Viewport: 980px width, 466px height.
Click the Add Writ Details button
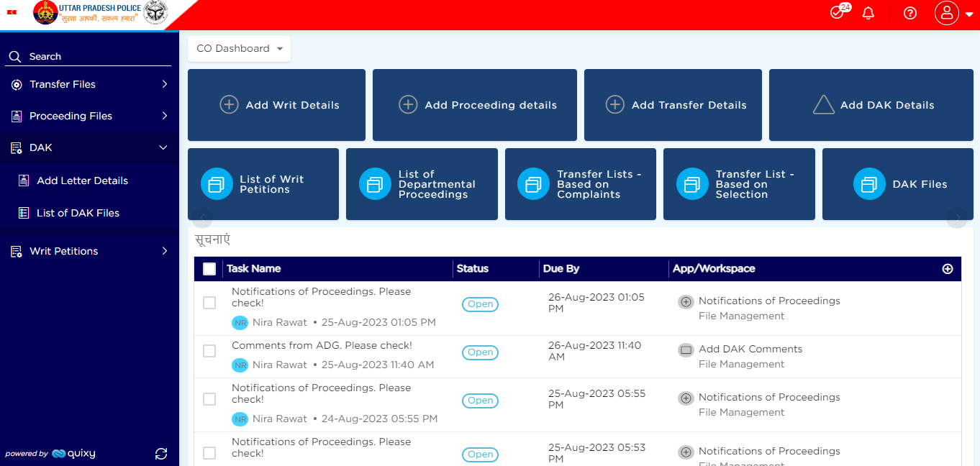tap(276, 104)
